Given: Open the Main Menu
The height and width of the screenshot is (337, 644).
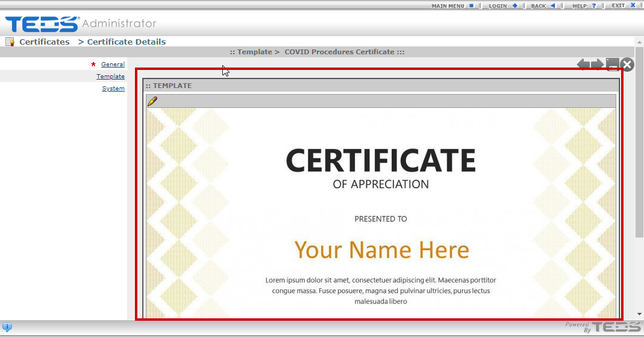Looking at the screenshot, I should pos(452,6).
